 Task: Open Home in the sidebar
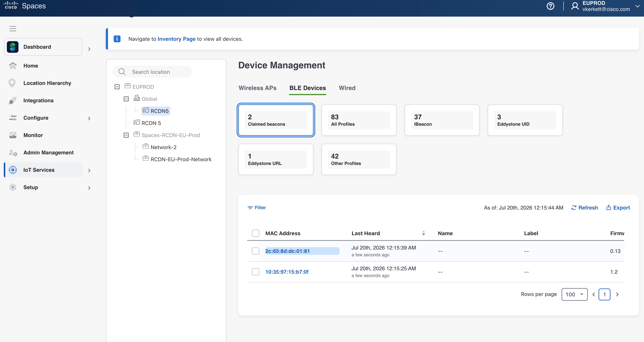(x=31, y=66)
